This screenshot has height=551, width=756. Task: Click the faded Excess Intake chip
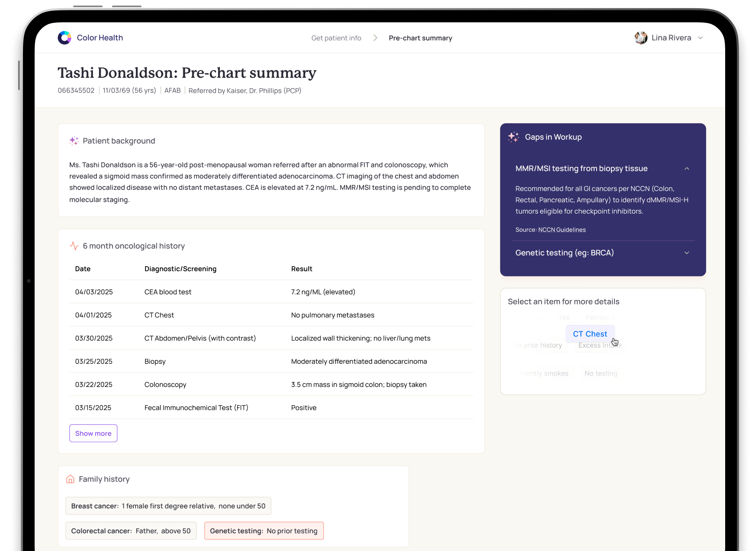pyautogui.click(x=600, y=345)
